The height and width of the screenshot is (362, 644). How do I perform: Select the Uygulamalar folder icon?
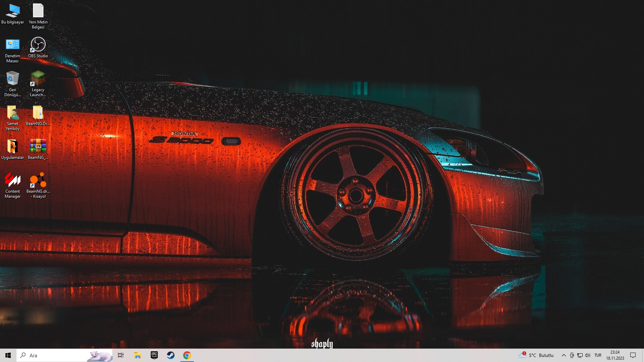(12, 149)
